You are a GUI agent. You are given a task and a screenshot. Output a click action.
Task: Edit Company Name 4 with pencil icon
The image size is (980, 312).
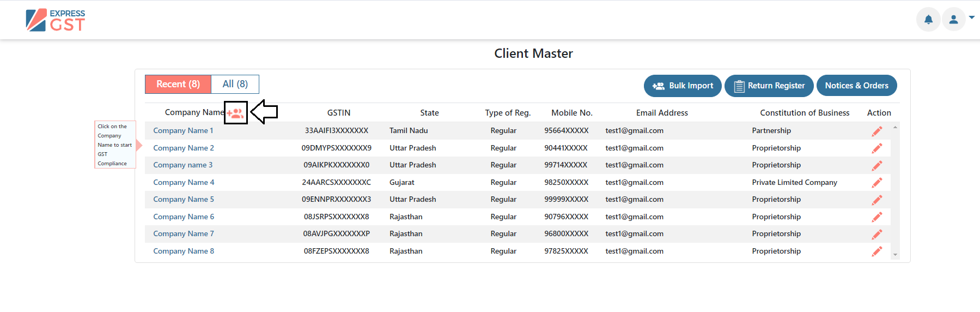pyautogui.click(x=877, y=183)
